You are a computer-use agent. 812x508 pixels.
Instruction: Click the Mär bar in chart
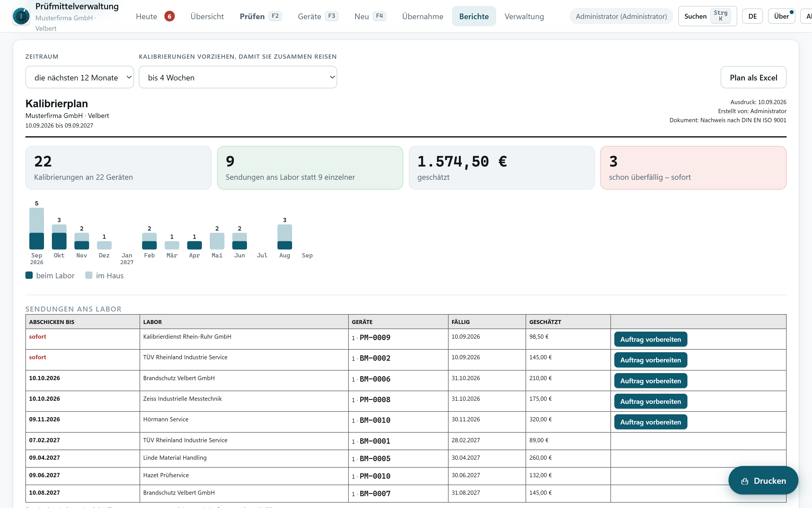click(x=172, y=245)
